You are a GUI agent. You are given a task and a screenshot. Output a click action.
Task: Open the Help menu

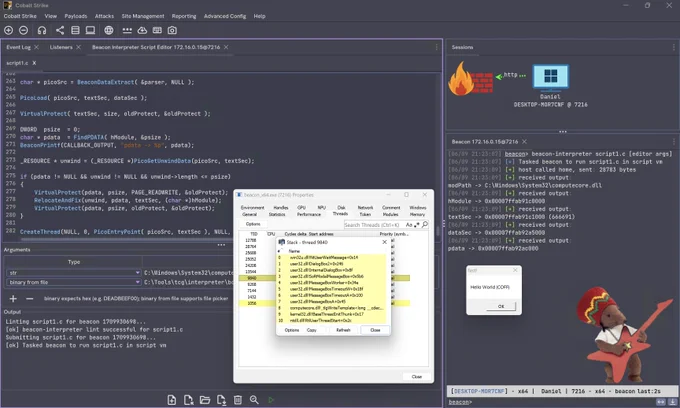coord(259,16)
